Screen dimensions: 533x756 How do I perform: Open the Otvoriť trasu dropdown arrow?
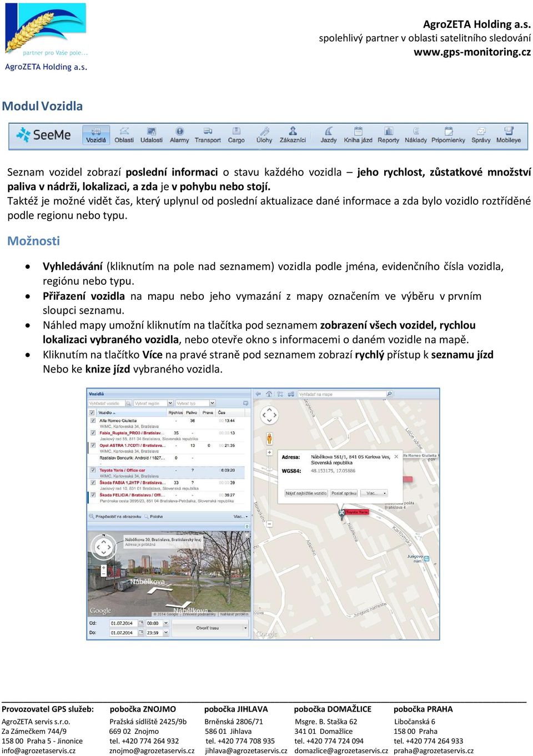(246, 628)
